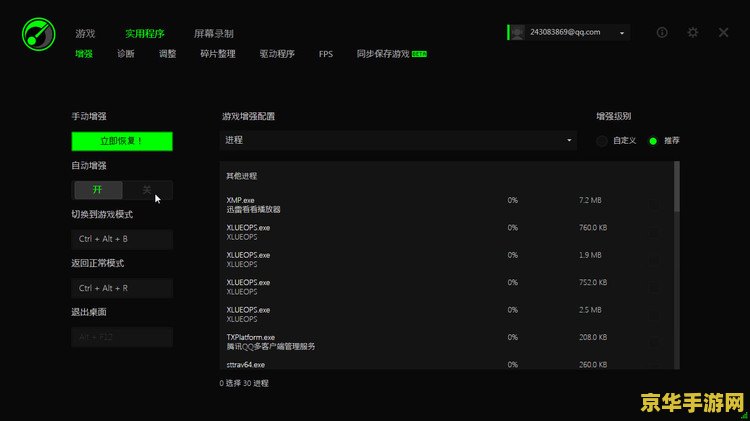Open the 游戏 main tab
Screen dimensions: 750x421
pos(85,33)
